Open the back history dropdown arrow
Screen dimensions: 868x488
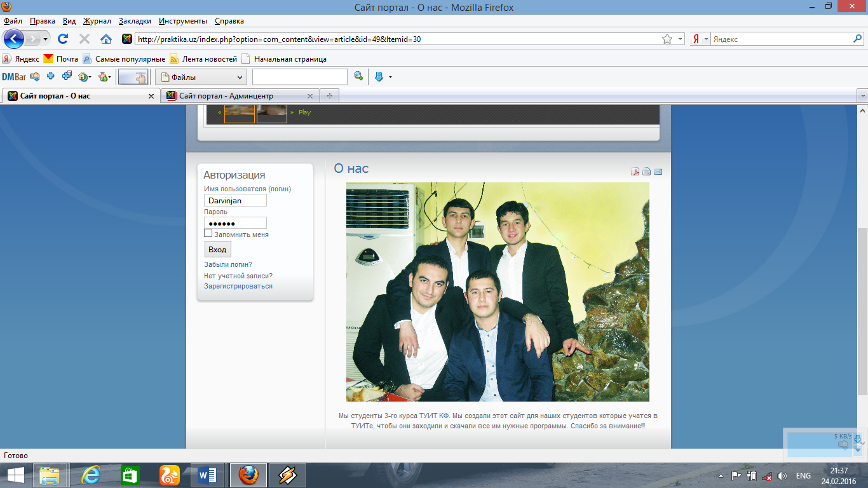46,39
